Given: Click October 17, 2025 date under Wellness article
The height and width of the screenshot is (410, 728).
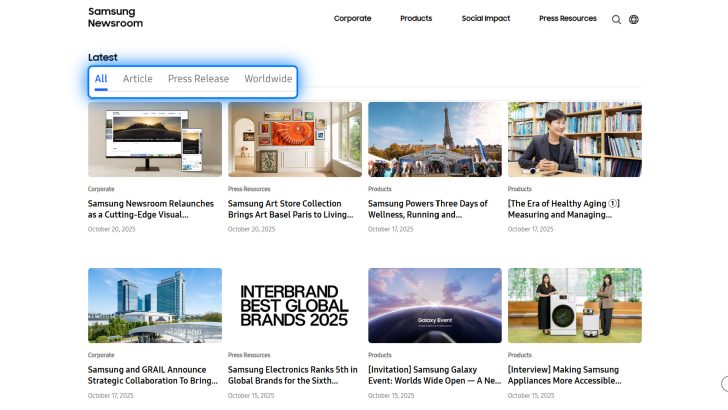Looking at the screenshot, I should pos(390,229).
